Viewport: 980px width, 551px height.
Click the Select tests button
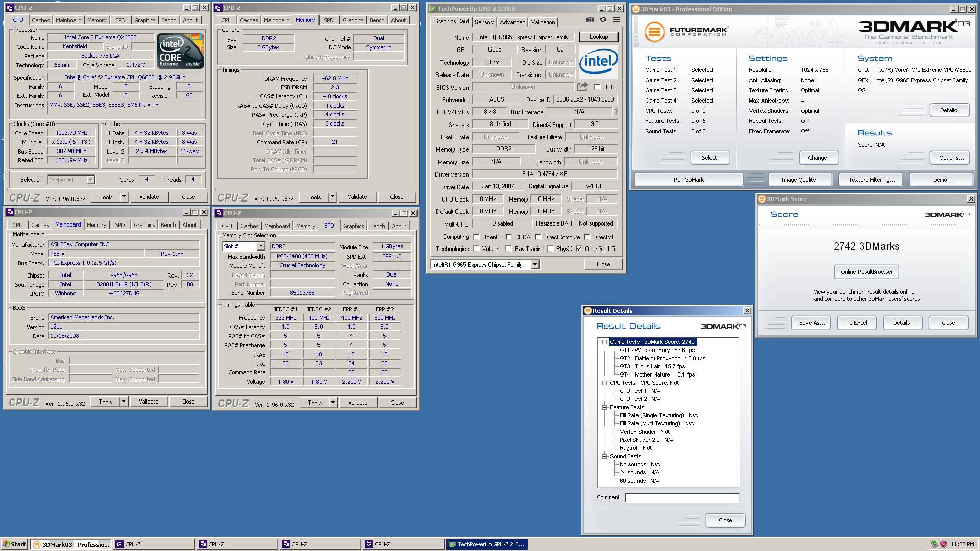(x=710, y=158)
